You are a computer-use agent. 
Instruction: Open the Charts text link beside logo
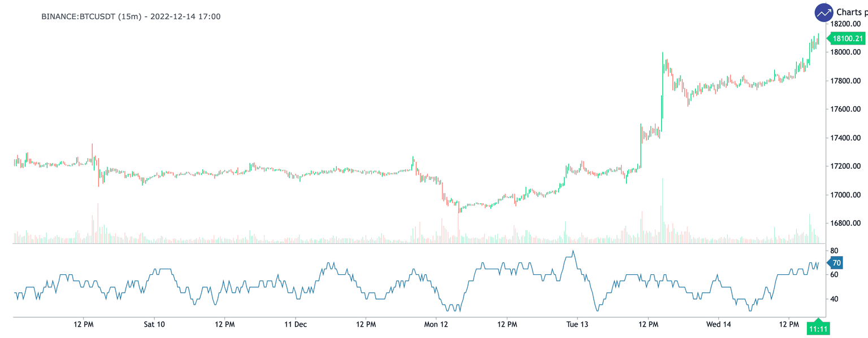(852, 12)
